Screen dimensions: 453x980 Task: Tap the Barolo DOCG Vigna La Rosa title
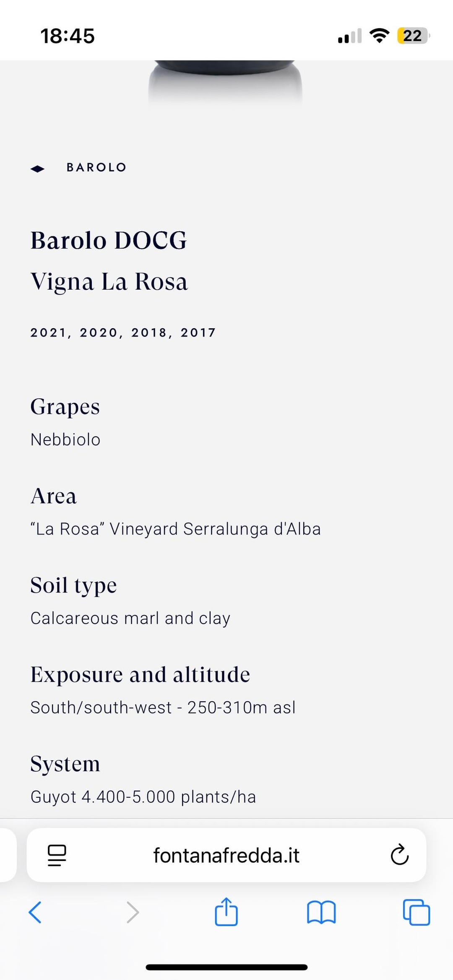click(109, 261)
